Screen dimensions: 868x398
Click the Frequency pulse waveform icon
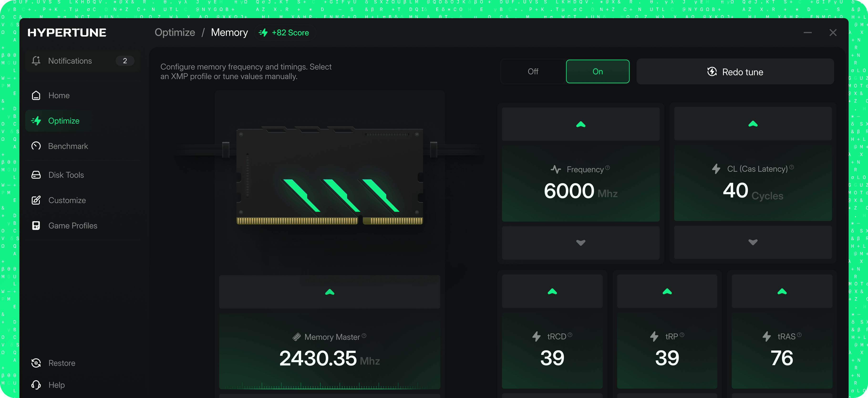(x=556, y=169)
